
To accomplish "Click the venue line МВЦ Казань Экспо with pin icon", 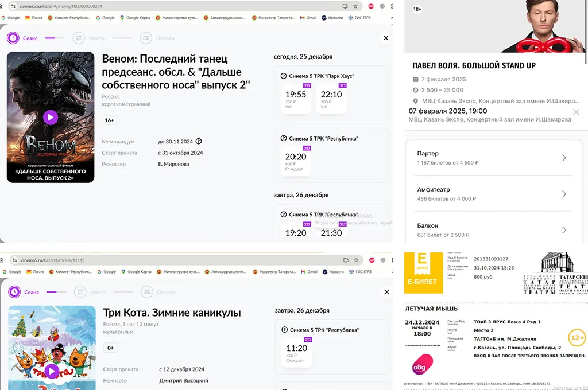I will tap(496, 101).
